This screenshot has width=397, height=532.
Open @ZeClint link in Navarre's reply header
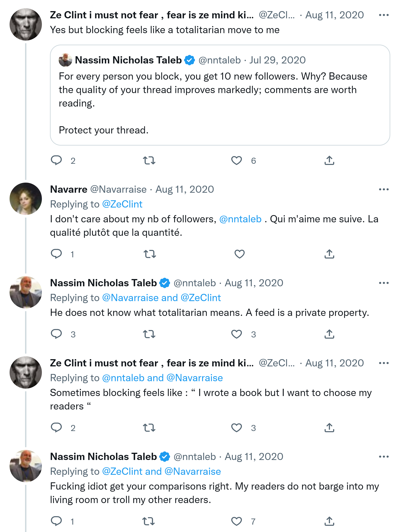(x=122, y=204)
